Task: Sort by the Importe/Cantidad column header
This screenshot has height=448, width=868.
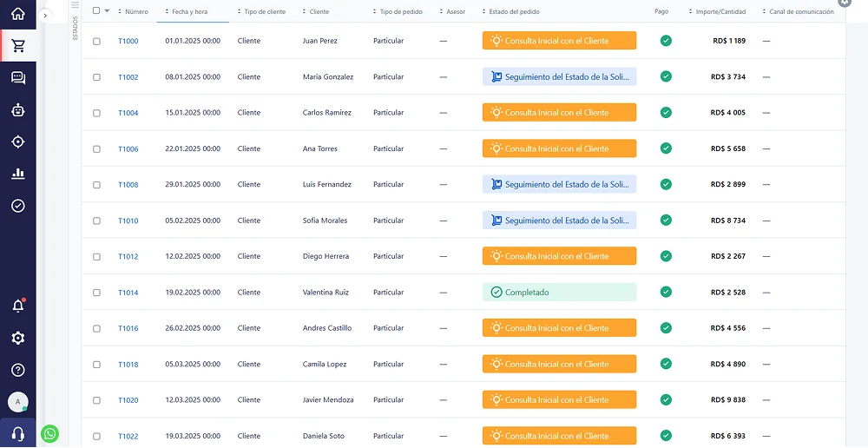Action: [x=720, y=12]
